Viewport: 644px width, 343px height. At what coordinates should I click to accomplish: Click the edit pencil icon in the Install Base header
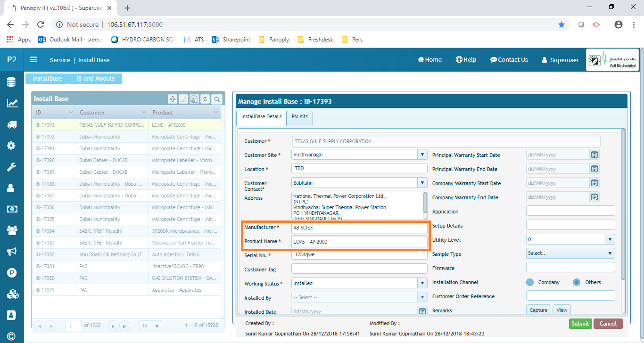pos(183,99)
